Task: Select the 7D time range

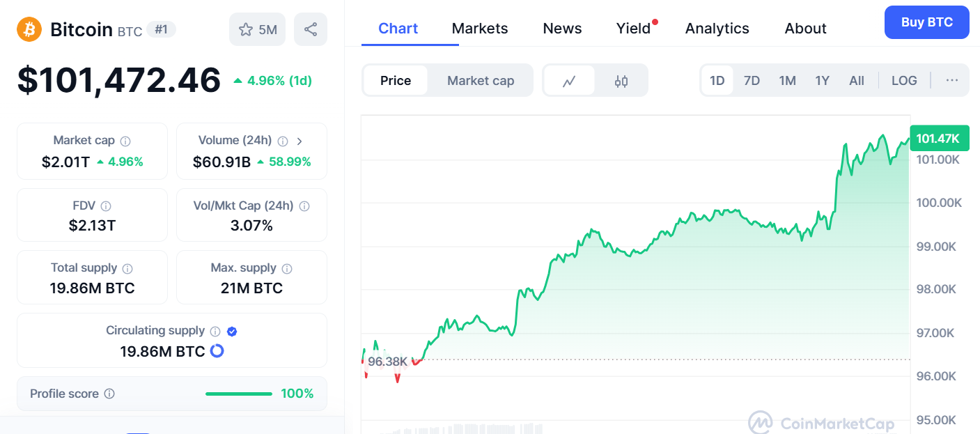Action: point(752,81)
